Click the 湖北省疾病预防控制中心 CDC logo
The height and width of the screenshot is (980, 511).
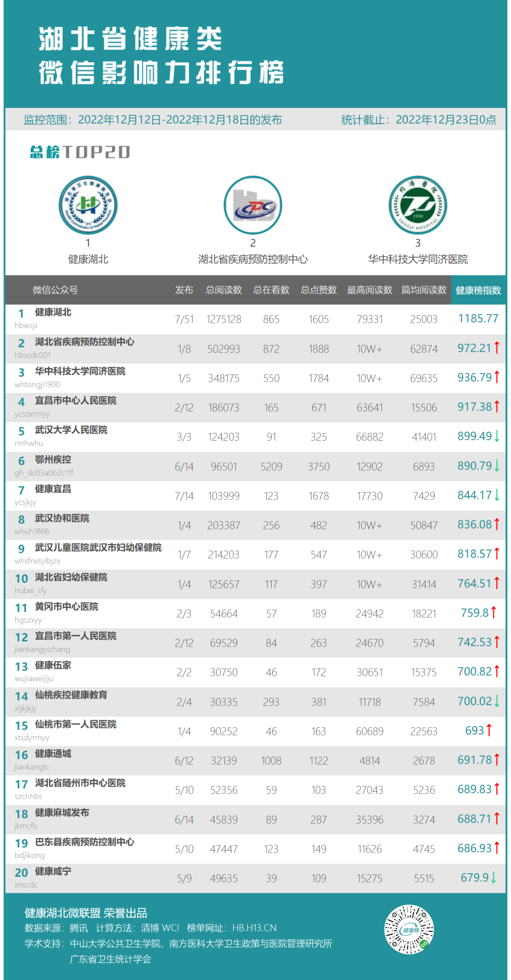point(253,205)
